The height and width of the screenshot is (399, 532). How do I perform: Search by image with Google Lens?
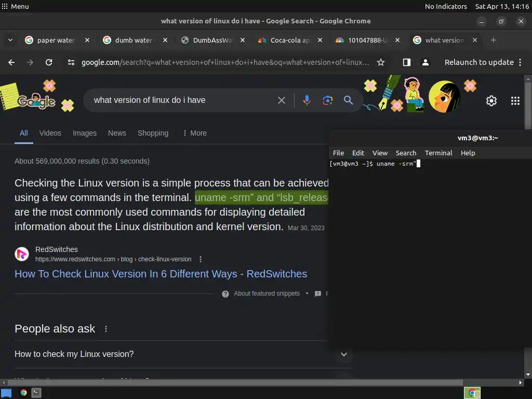(x=327, y=100)
